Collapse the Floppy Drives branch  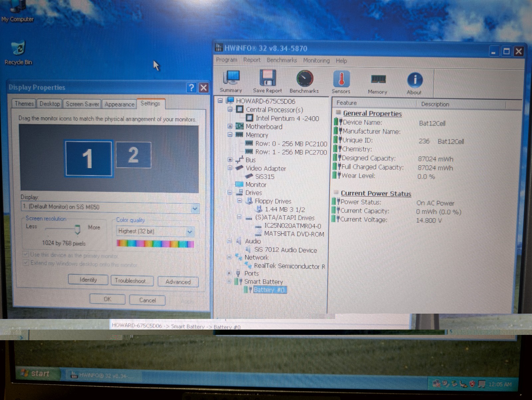point(239,201)
